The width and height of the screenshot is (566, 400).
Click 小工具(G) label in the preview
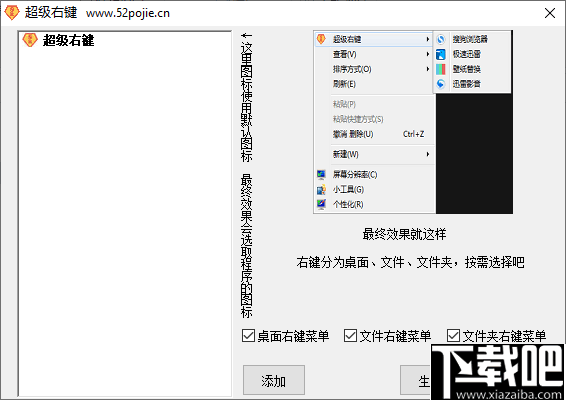348,190
